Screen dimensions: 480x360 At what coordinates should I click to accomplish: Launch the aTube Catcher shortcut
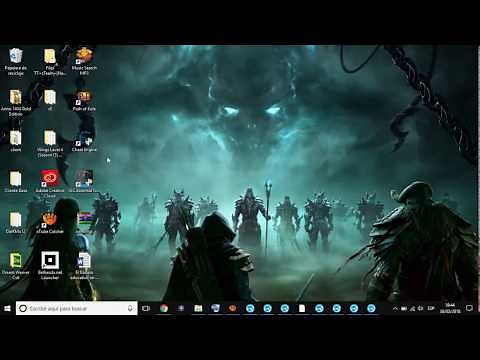tap(50, 222)
